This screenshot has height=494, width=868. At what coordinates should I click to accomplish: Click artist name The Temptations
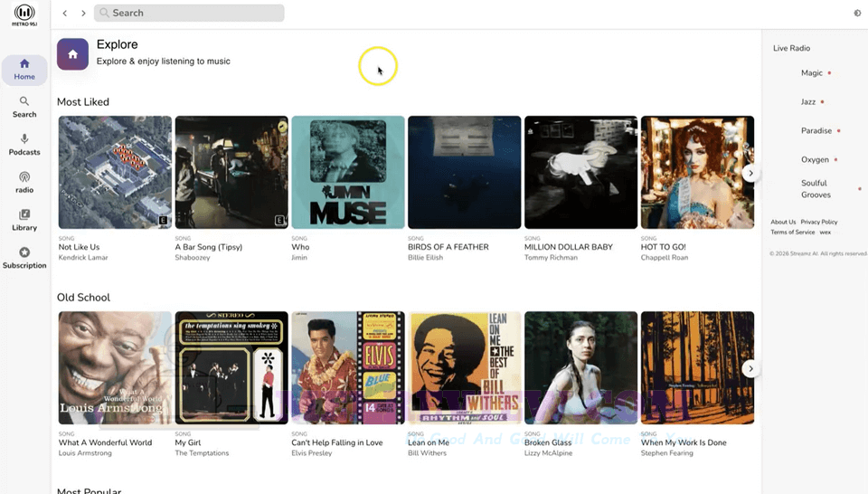point(202,453)
